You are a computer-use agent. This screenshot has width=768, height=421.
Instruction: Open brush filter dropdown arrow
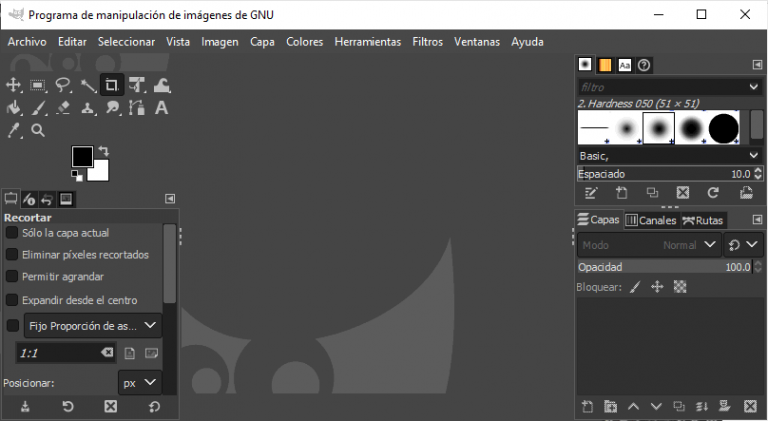coord(753,87)
